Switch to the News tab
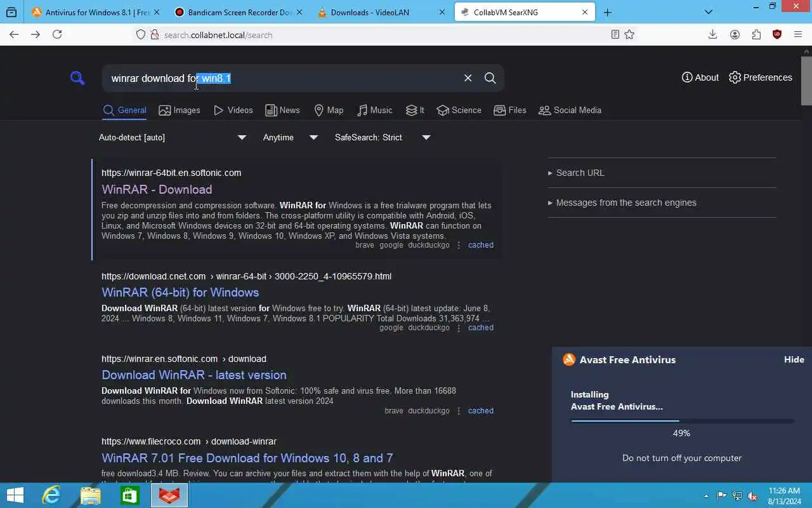The width and height of the screenshot is (812, 508). point(282,110)
